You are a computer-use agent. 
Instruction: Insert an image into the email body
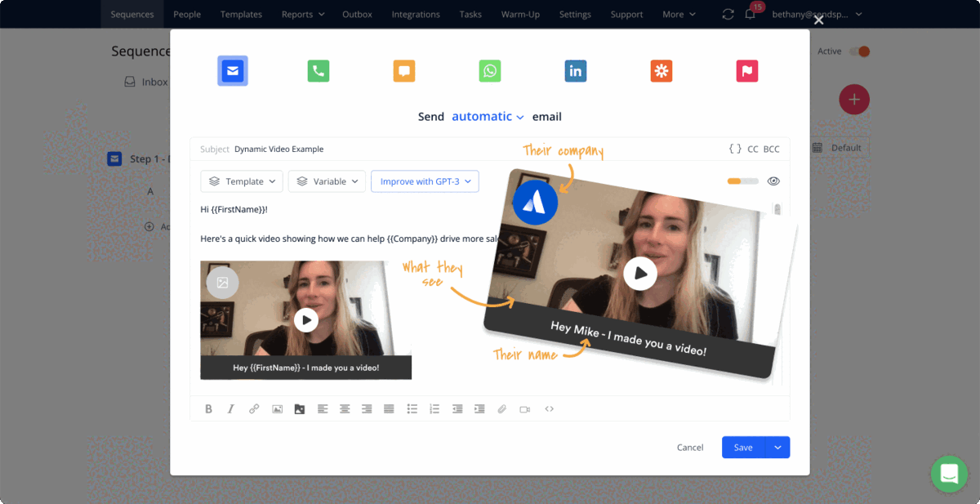pos(277,408)
